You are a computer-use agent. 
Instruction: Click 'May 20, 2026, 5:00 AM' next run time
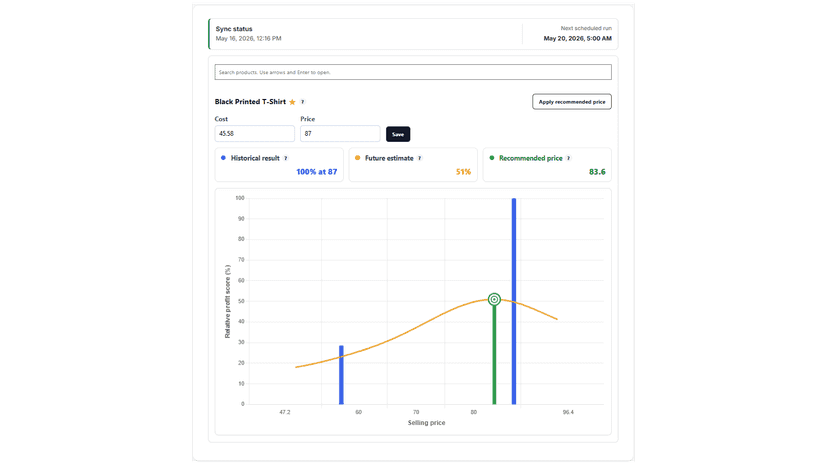coord(578,39)
